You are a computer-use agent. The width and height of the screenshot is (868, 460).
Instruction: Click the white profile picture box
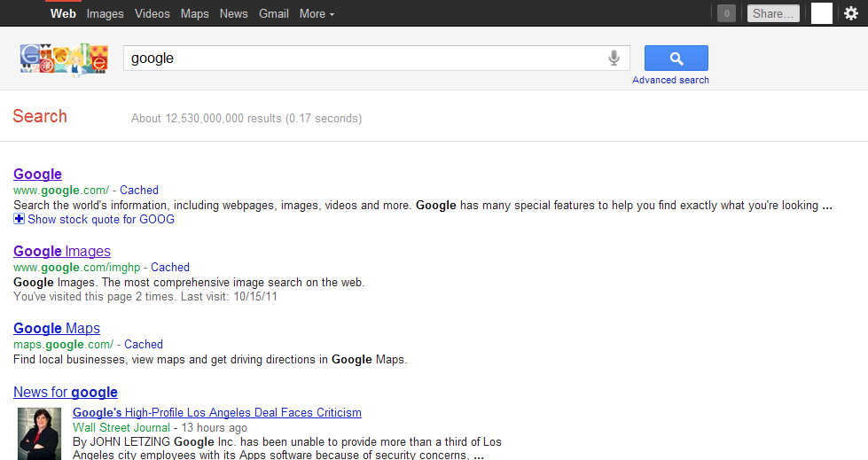pyautogui.click(x=822, y=13)
